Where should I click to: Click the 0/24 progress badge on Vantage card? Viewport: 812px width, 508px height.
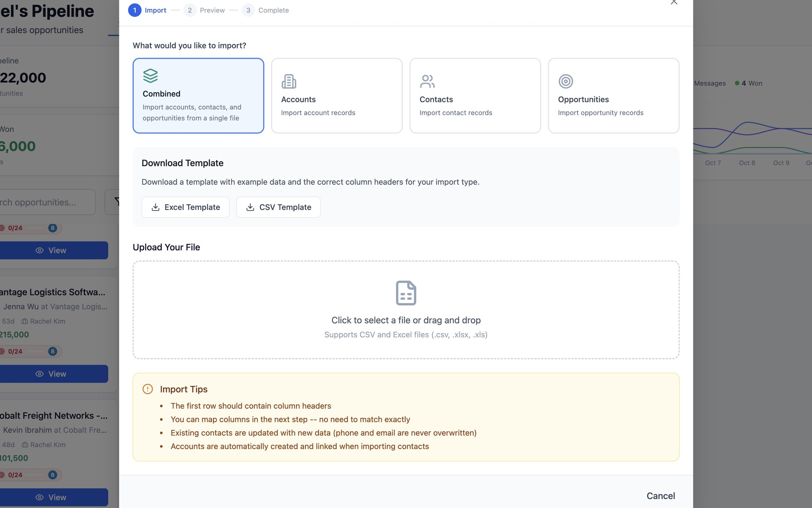pos(31,351)
